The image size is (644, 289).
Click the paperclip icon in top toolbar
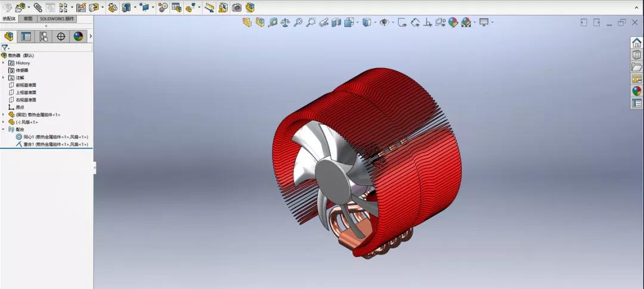tap(38, 8)
